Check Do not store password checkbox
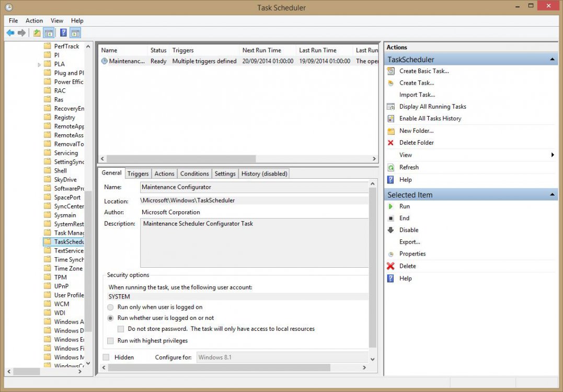 point(121,329)
